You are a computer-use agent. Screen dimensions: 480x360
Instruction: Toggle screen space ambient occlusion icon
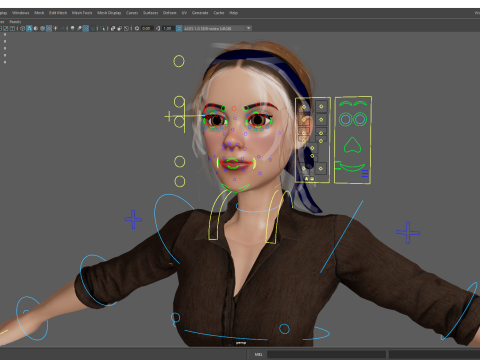(72, 28)
